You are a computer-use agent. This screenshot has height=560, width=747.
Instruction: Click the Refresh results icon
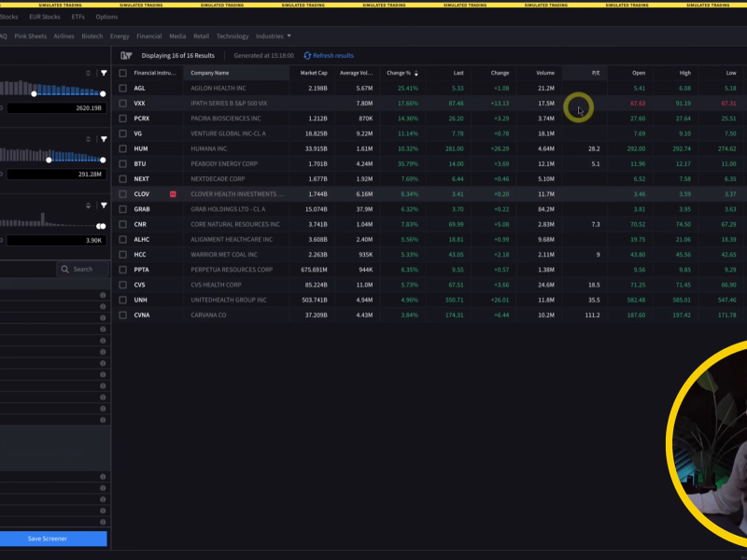tap(307, 56)
